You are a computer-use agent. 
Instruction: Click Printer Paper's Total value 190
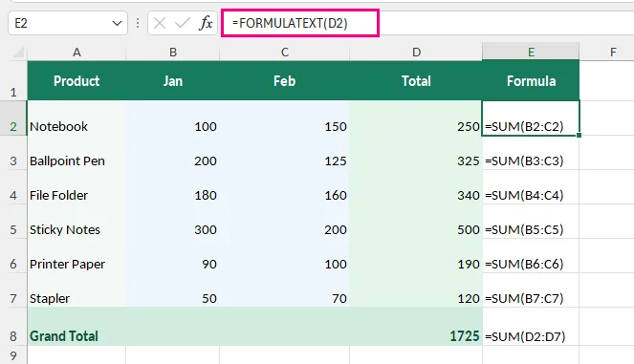[416, 256]
